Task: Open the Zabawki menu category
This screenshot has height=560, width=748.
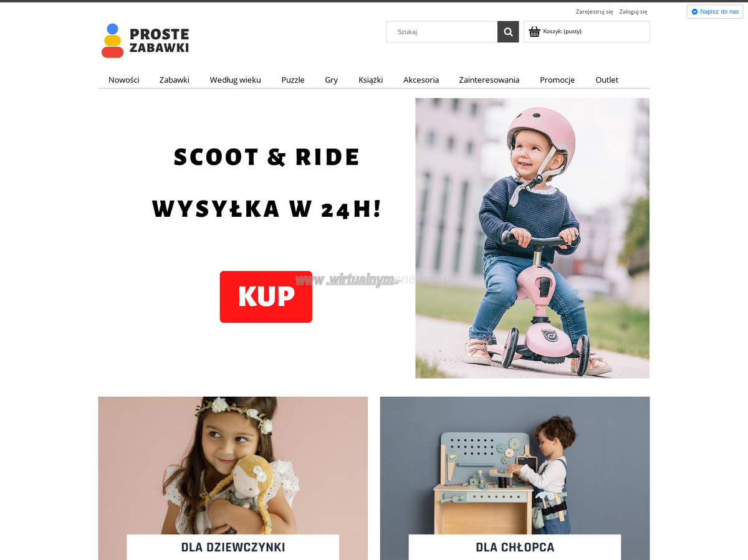Action: (x=175, y=80)
